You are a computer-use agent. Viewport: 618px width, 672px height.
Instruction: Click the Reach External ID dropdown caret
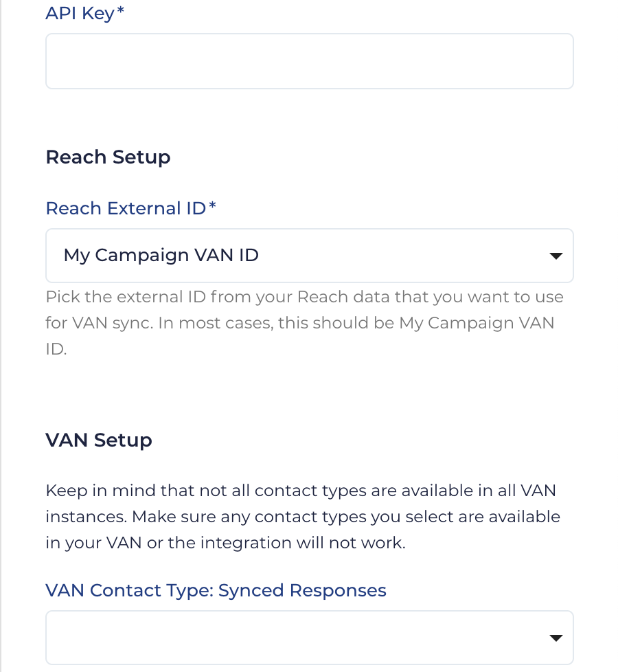click(x=556, y=256)
